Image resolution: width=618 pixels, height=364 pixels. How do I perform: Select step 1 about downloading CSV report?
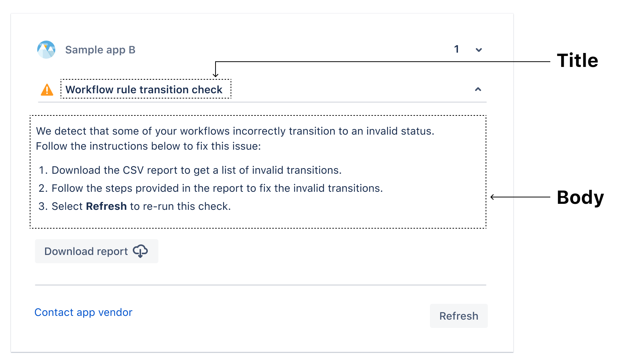(x=196, y=170)
